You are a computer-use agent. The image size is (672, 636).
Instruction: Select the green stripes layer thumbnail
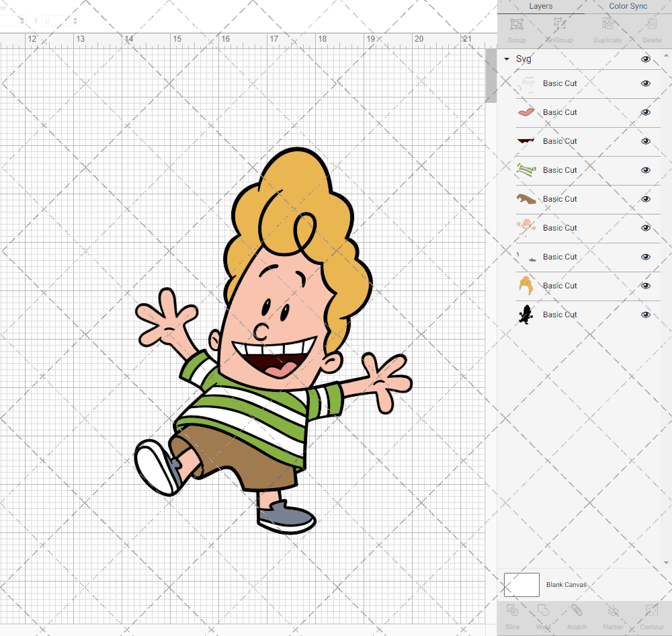[x=526, y=170]
